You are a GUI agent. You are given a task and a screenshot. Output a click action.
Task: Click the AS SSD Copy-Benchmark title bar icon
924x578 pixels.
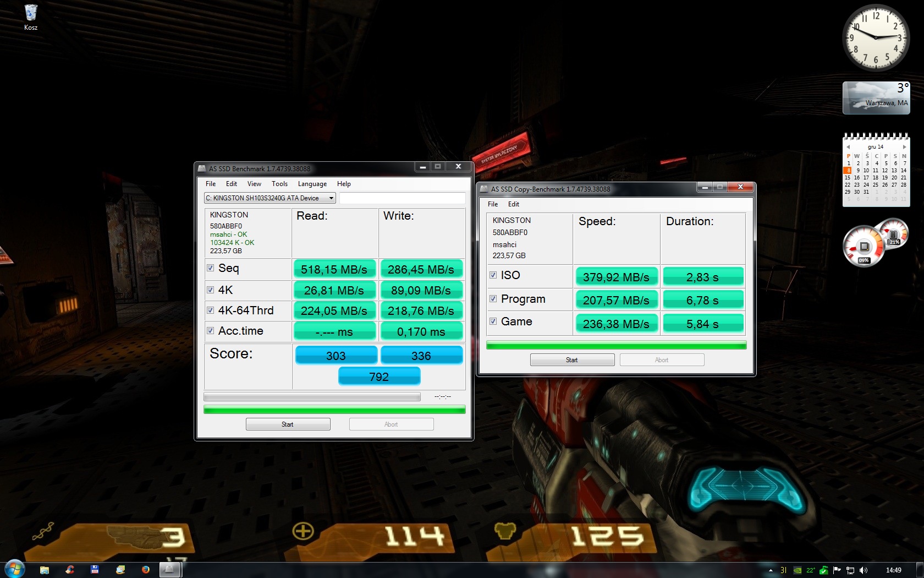484,189
